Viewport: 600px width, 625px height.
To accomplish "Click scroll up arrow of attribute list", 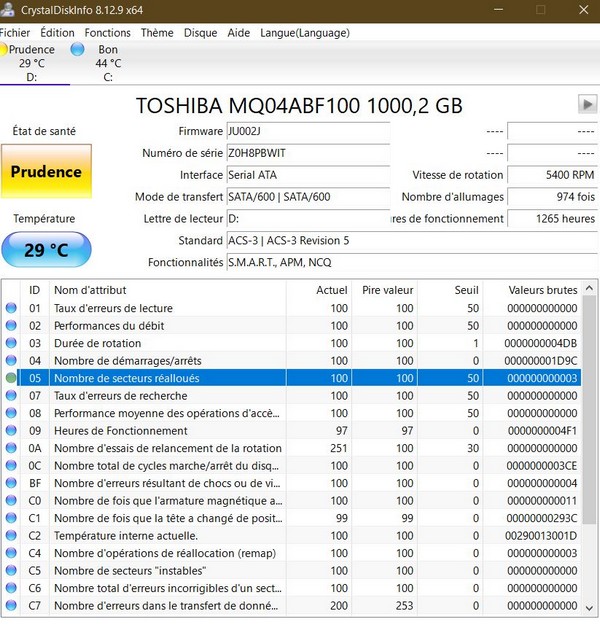I will tap(590, 288).
